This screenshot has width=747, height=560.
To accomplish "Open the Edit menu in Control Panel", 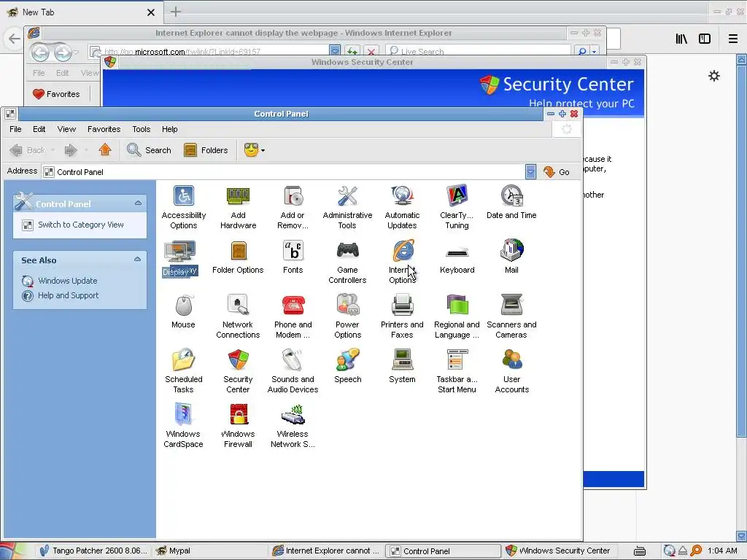I will (x=39, y=129).
